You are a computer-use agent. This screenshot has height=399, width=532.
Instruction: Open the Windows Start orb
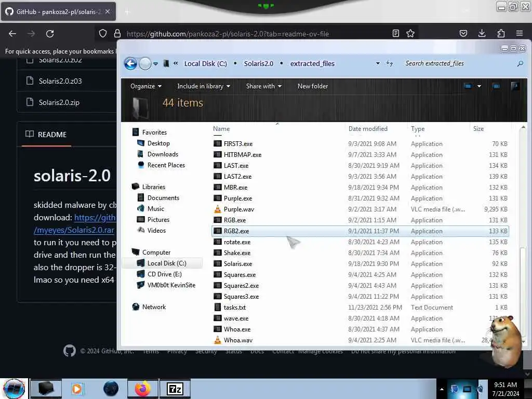pos(14,389)
